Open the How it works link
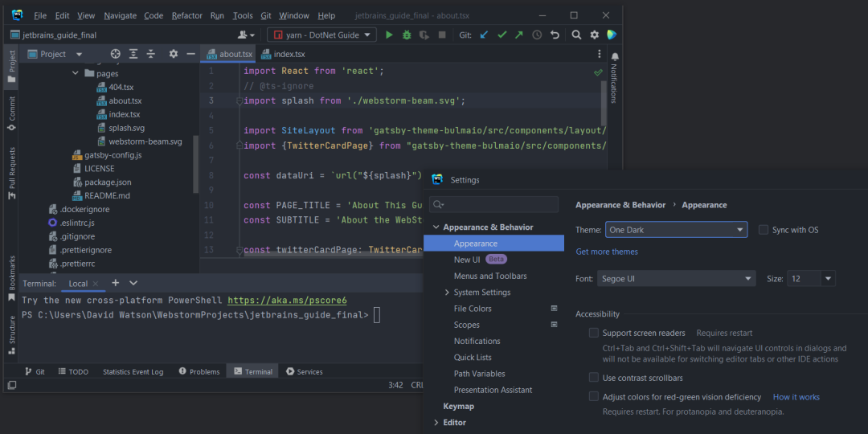 [796, 397]
